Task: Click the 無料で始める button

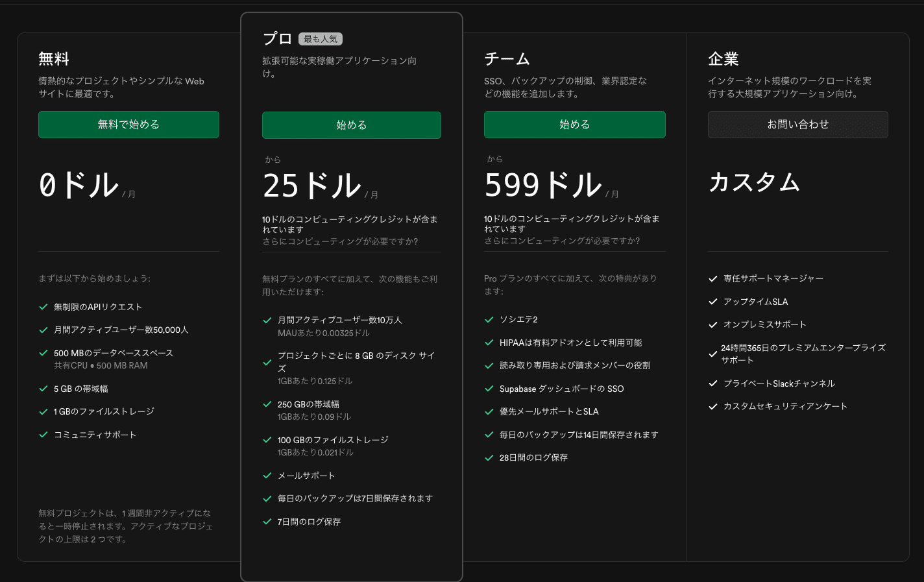Action: 128,125
